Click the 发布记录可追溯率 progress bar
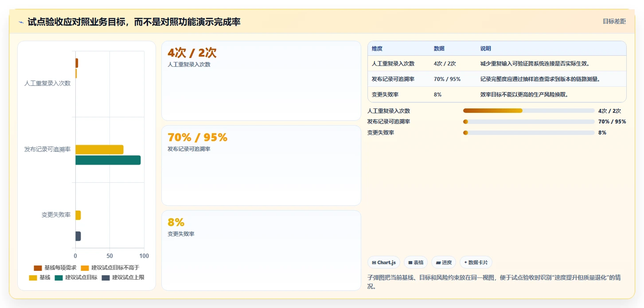Image resolution: width=644 pixels, height=308 pixels. coord(529,122)
